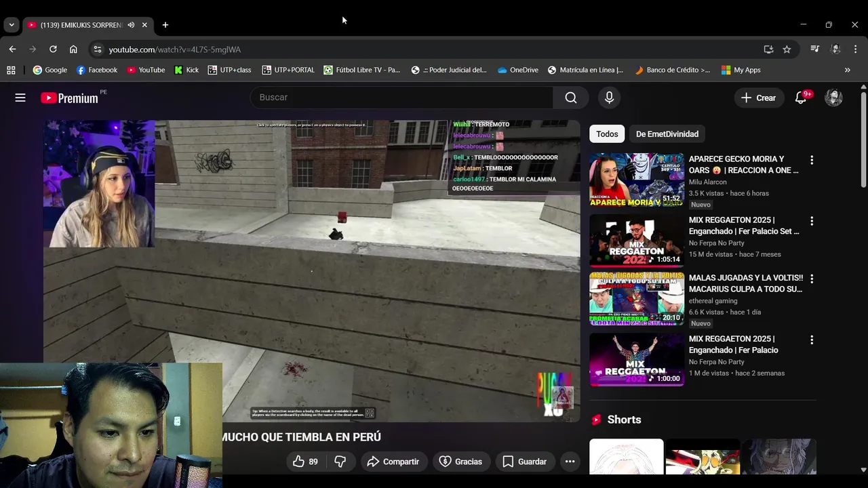Open options for MALAS JUGADAS video

(812, 279)
